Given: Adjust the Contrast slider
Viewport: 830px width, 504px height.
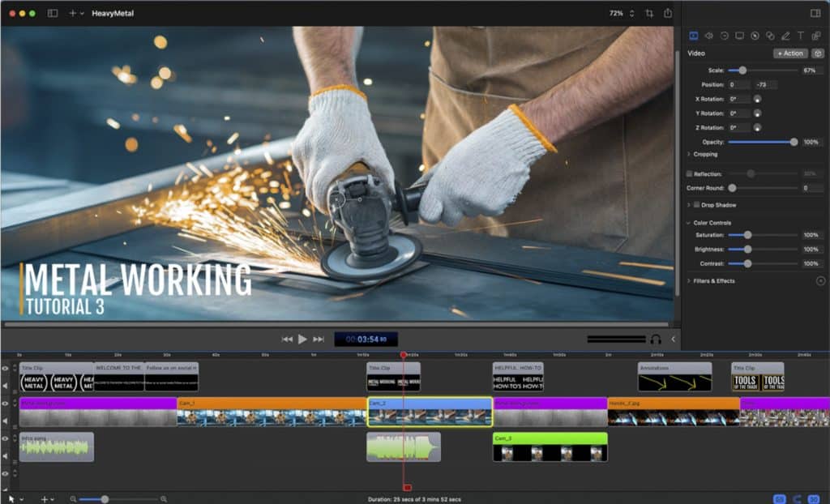Looking at the screenshot, I should (762, 263).
